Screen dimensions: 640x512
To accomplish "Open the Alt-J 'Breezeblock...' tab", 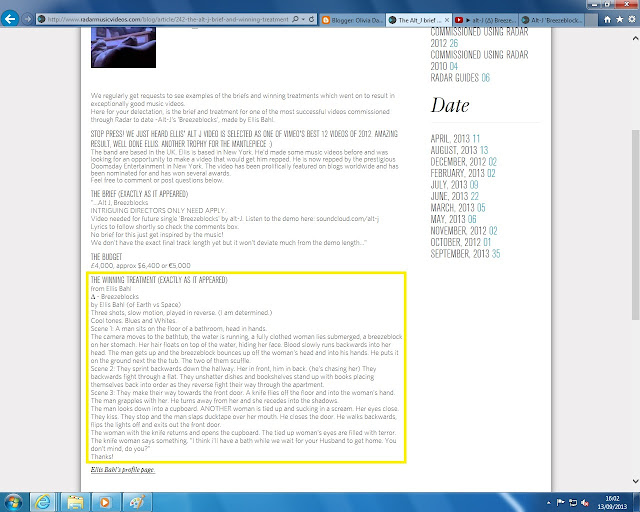I will (551, 20).
